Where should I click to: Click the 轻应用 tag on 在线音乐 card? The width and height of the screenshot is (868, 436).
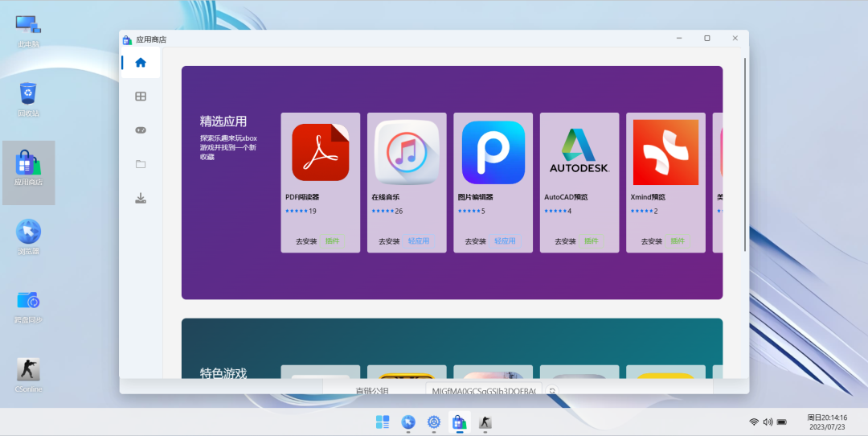(419, 241)
